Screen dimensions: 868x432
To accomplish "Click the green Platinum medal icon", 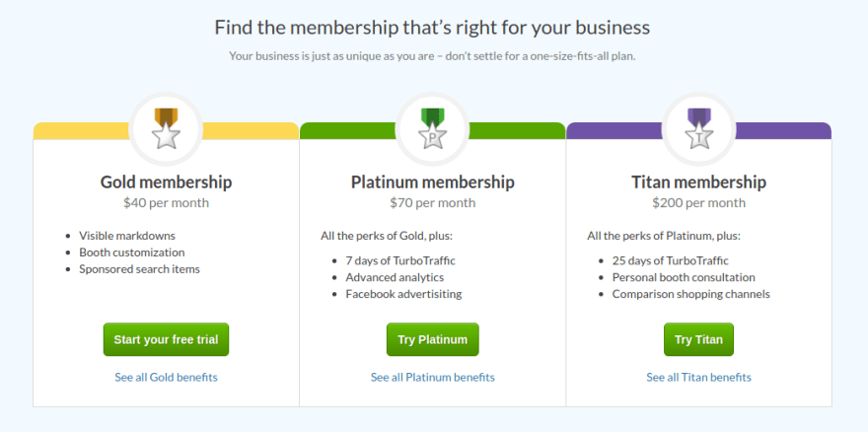I will tap(432, 128).
